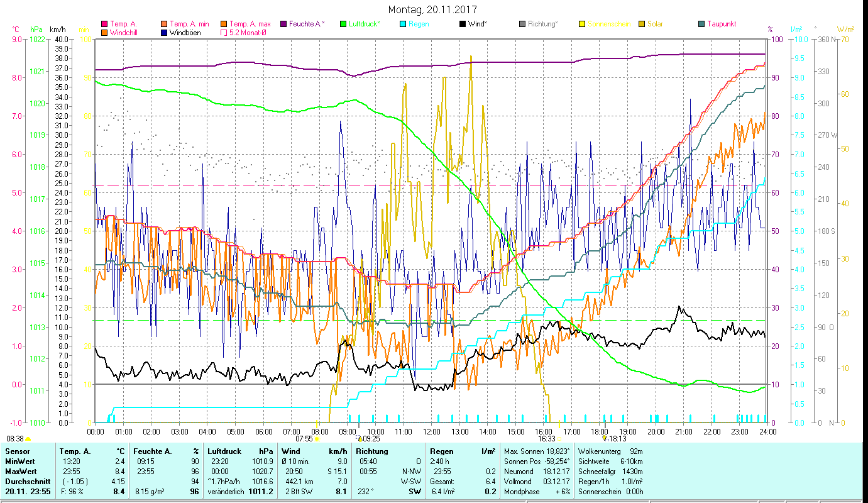Click the black Wind legend square
Viewport: 868px width, 503px height.
463,24
